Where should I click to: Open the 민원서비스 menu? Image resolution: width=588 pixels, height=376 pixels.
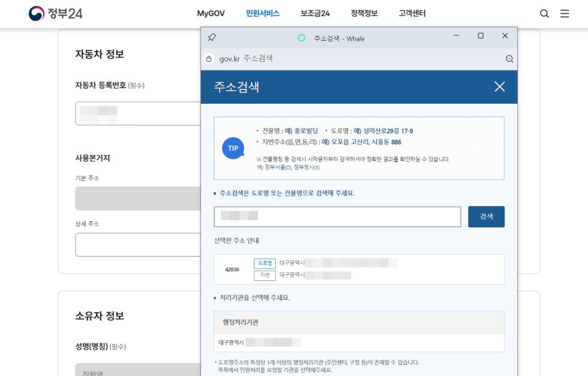[x=262, y=13]
